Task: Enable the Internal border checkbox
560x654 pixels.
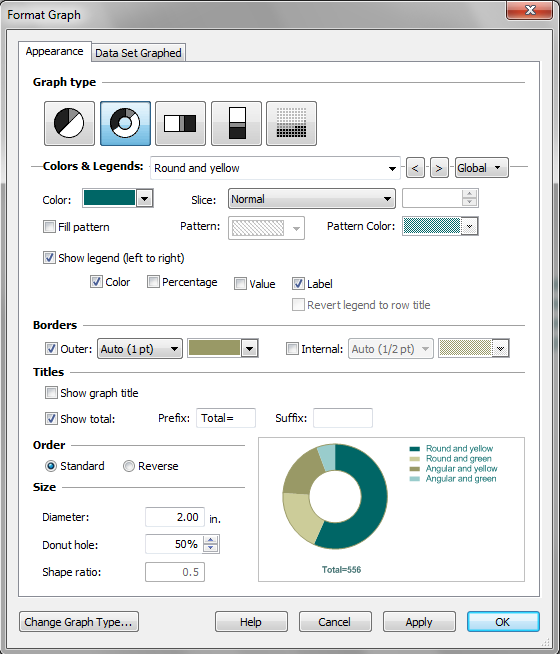Action: point(292,349)
